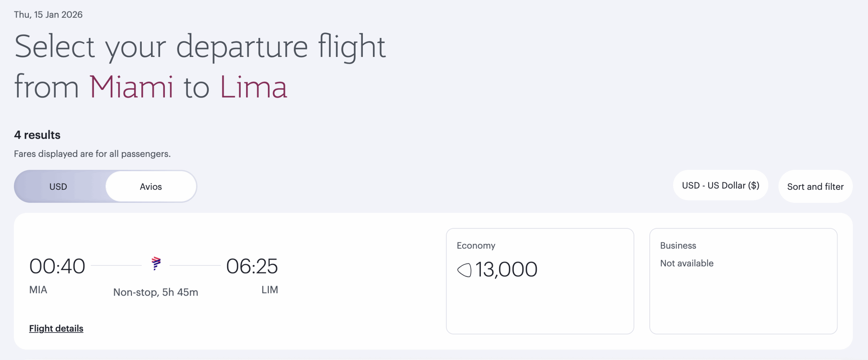Viewport: 868px width, 360px height.
Task: Open the Flight details link
Action: (x=56, y=328)
